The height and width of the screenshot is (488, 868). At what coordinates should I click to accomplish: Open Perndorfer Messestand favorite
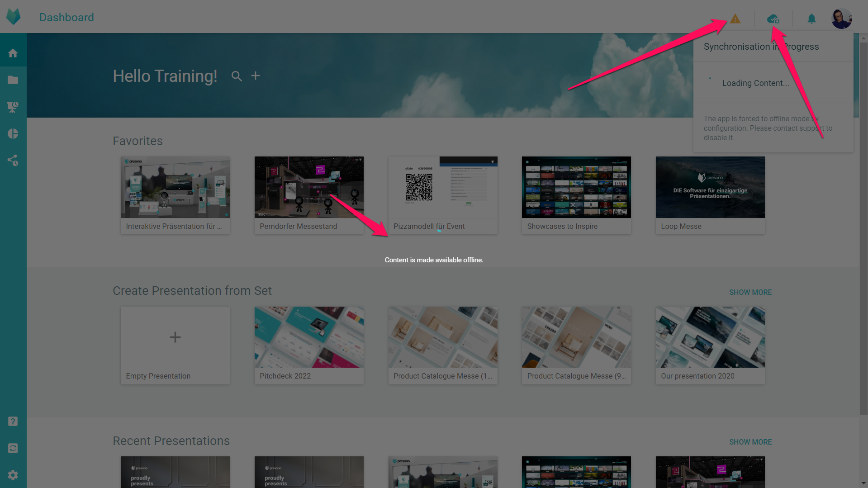(x=309, y=195)
